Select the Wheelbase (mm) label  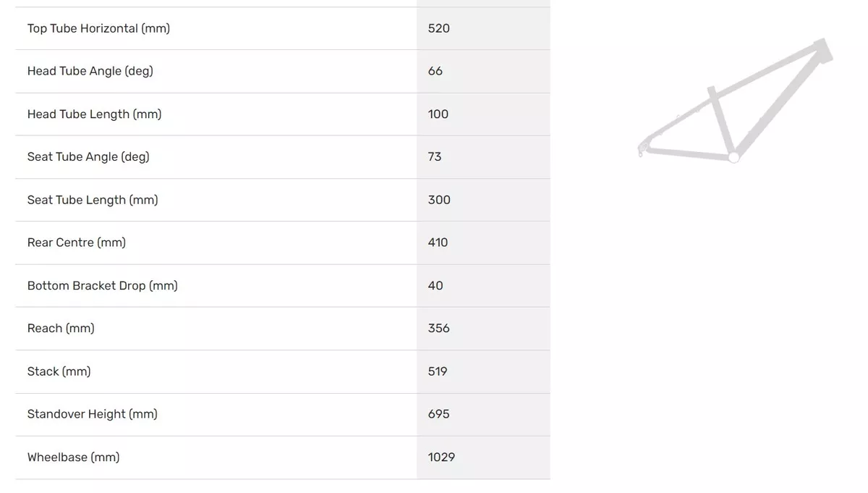pyautogui.click(x=74, y=457)
